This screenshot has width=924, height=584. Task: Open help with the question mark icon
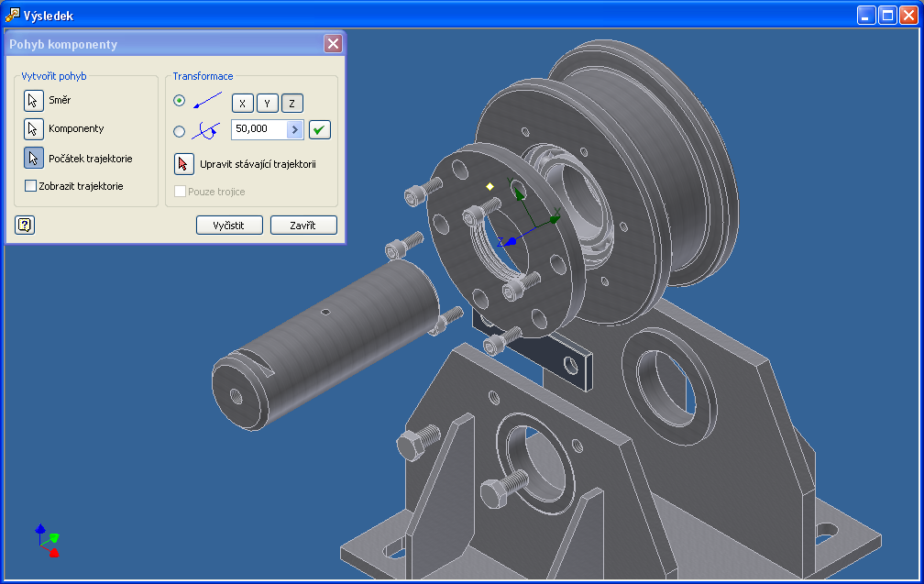pyautogui.click(x=25, y=225)
